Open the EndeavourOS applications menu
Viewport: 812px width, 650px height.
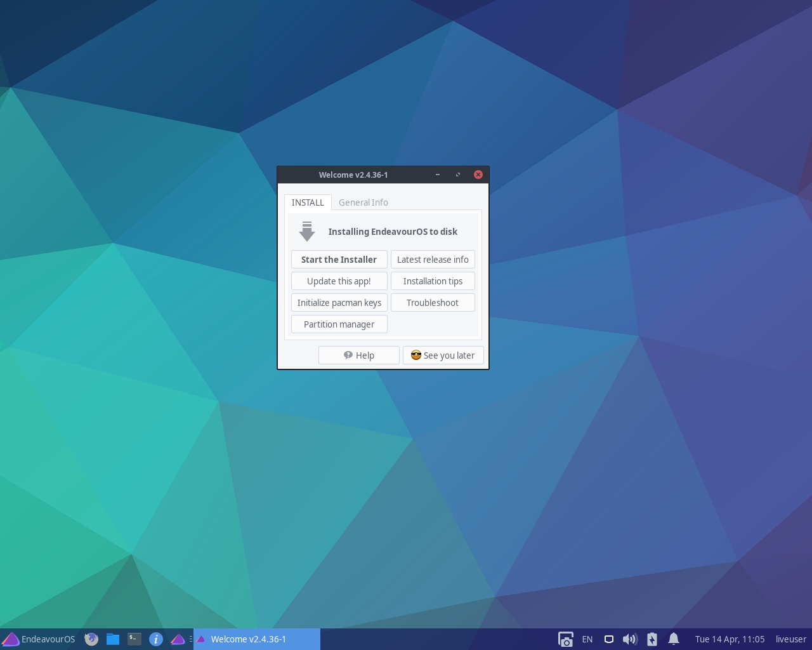[38, 639]
